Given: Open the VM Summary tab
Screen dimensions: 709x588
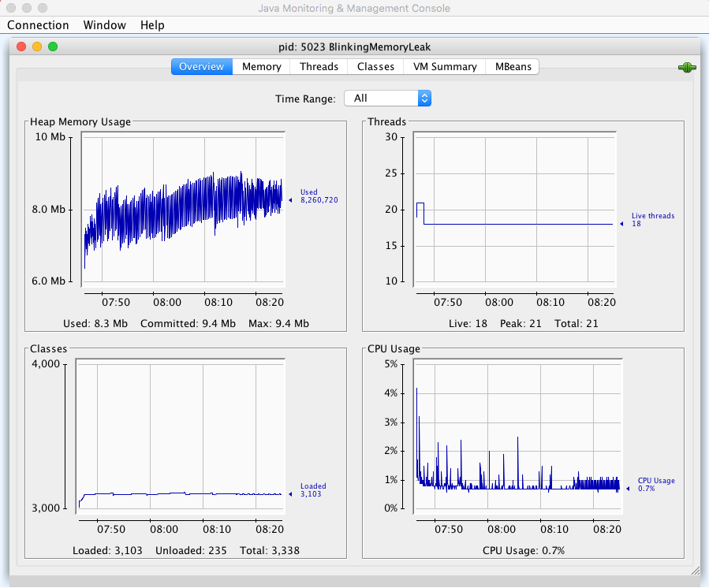Looking at the screenshot, I should point(444,67).
